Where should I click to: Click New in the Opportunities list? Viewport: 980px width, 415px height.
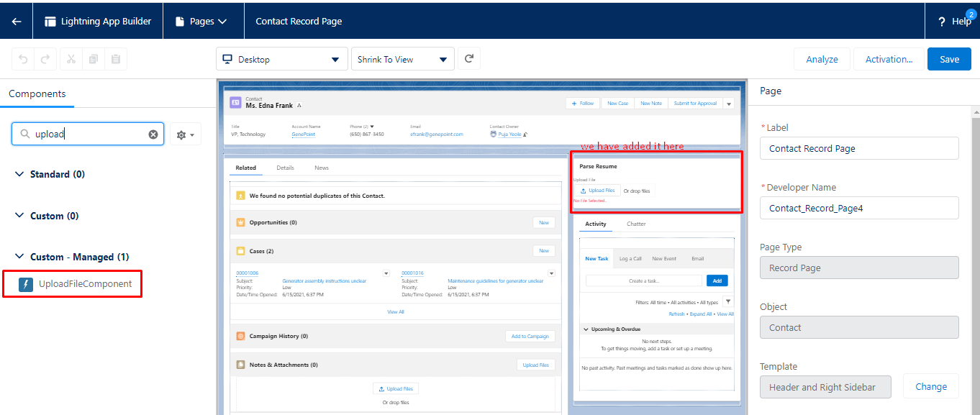coord(544,222)
